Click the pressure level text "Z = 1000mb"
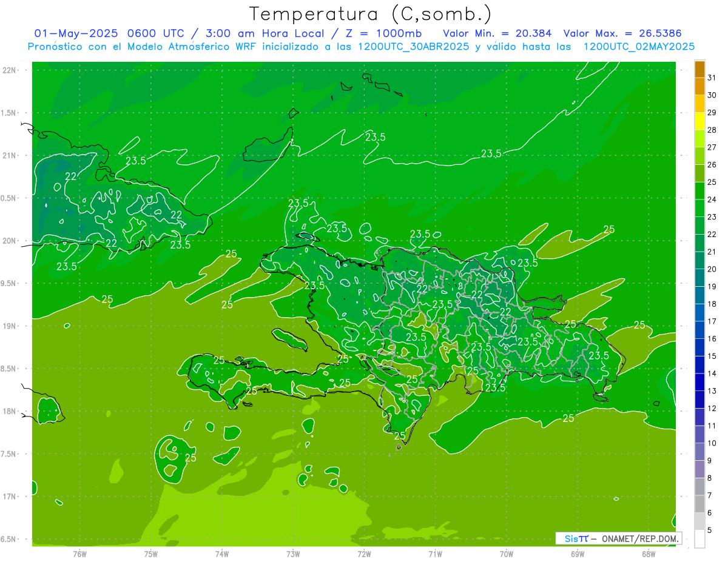The image size is (728, 562). click(x=383, y=33)
